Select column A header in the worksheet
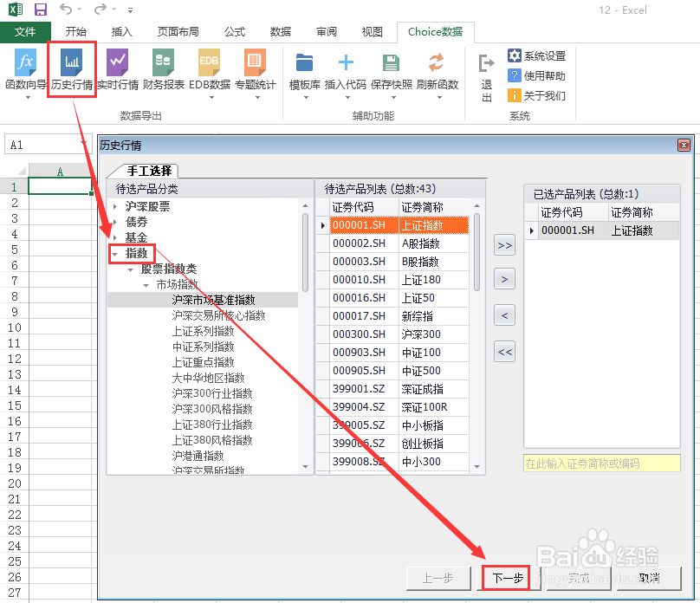 60,172
